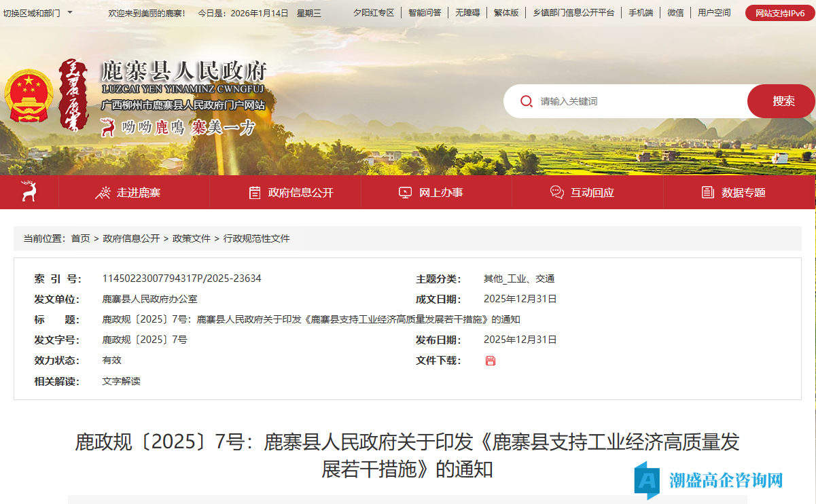Click the paper icon beside 数据专题

(707, 192)
